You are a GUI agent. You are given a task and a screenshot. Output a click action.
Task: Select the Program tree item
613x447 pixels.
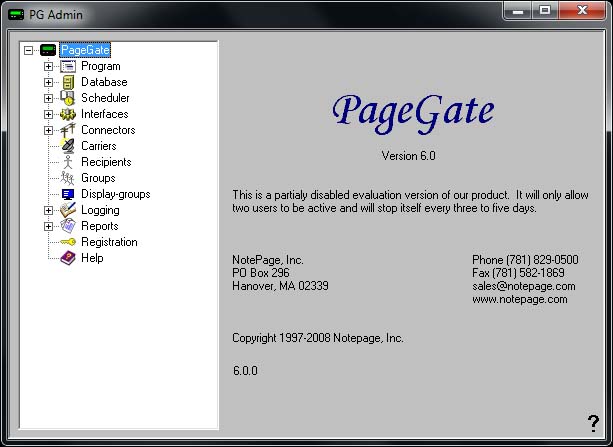click(x=101, y=66)
